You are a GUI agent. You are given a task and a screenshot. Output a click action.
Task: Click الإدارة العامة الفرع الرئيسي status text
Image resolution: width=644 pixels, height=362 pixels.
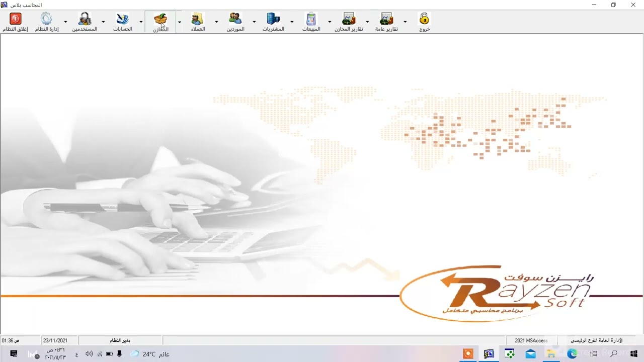click(x=596, y=340)
